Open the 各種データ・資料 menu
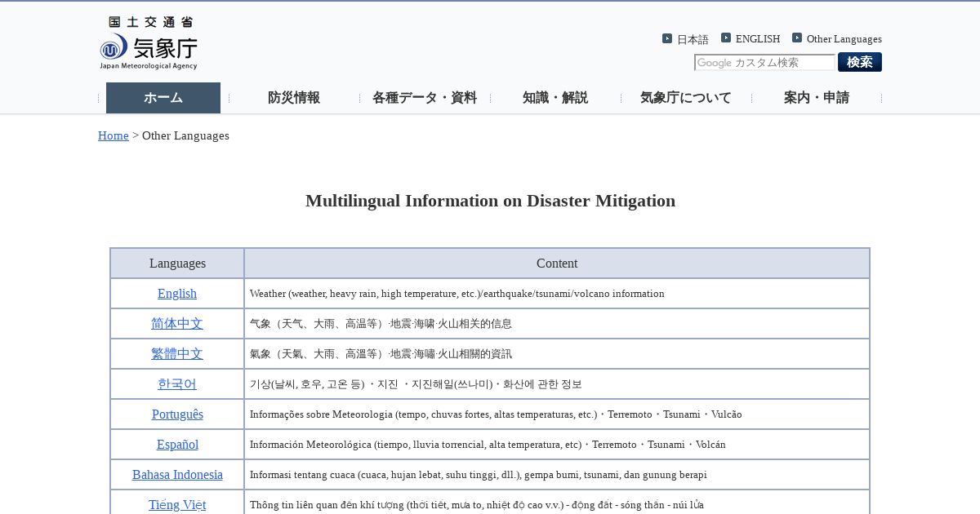This screenshot has width=980, height=514. [425, 98]
